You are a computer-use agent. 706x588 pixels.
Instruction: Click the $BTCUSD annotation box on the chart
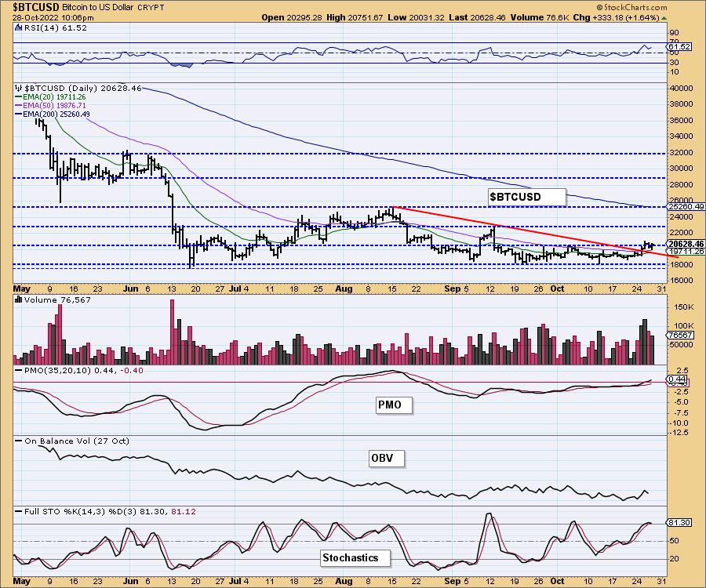click(526, 197)
